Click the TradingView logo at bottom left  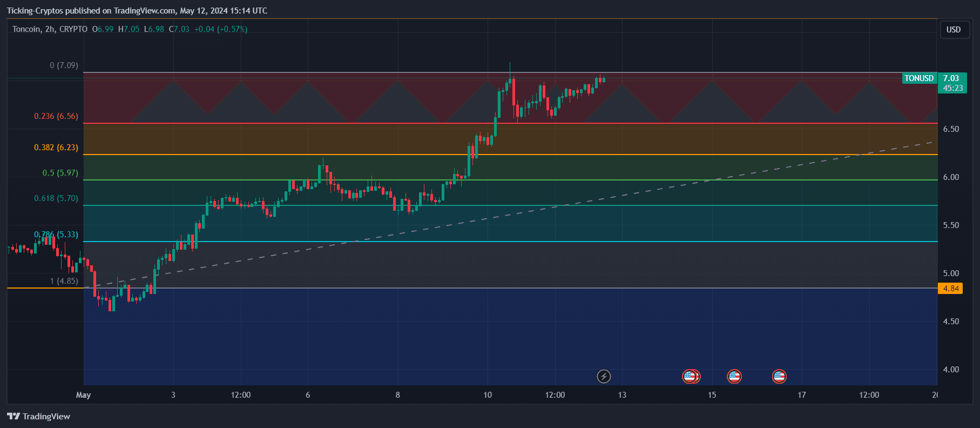(38, 416)
